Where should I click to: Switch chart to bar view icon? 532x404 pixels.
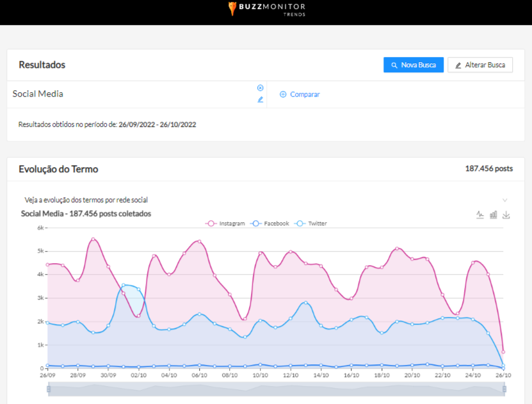[493, 214]
